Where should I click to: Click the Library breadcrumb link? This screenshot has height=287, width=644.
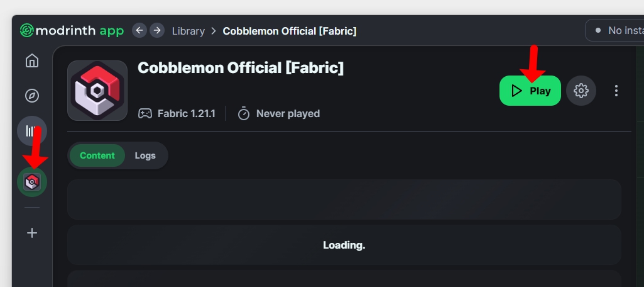tap(188, 31)
